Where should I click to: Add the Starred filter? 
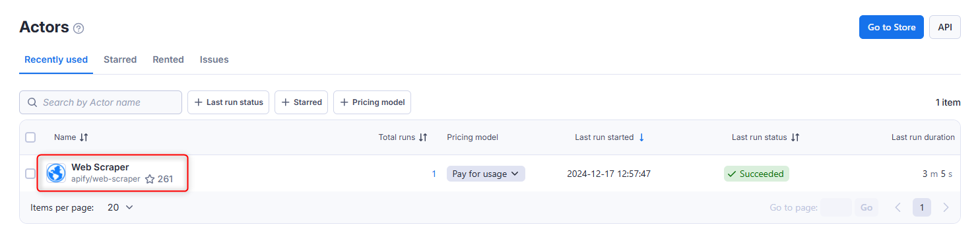[x=301, y=102]
